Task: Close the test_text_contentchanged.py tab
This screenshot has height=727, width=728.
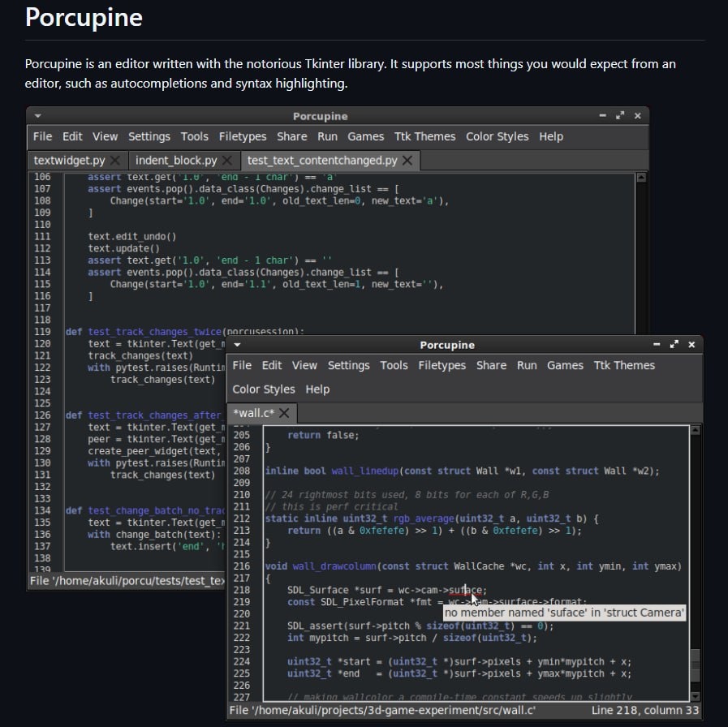Action: 407,161
